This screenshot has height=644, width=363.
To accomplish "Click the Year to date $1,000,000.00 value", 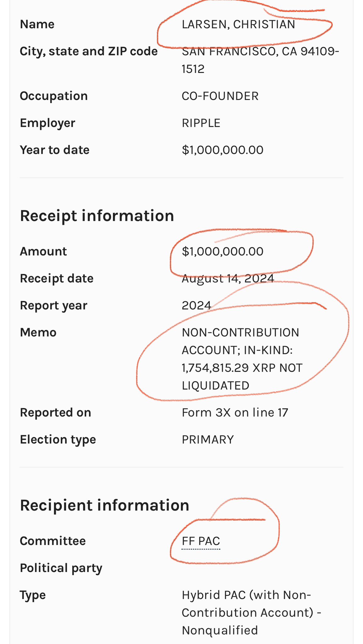I will (222, 150).
